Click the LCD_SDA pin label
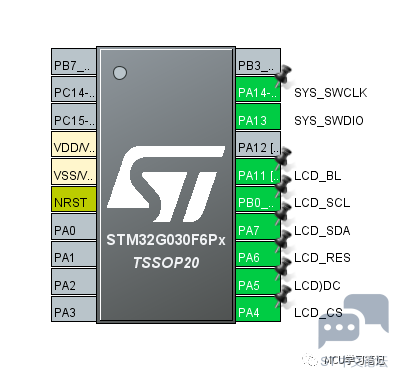The image size is (397, 377). pos(322,231)
